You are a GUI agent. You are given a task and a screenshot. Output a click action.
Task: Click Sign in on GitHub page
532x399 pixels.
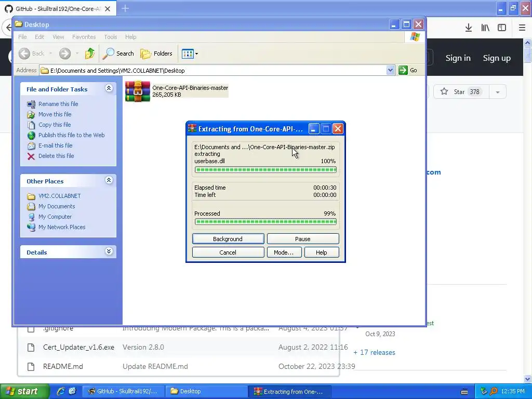click(x=458, y=58)
